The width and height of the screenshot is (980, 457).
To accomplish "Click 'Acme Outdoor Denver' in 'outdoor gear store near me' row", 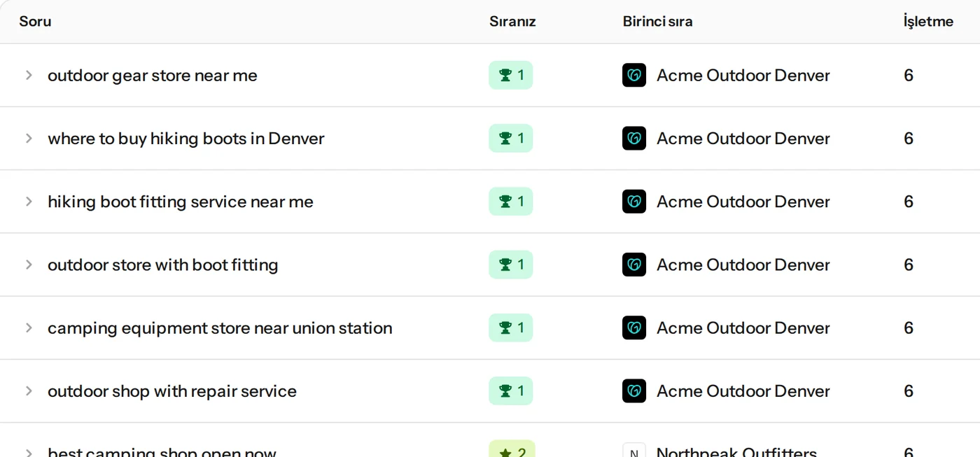I will point(743,75).
